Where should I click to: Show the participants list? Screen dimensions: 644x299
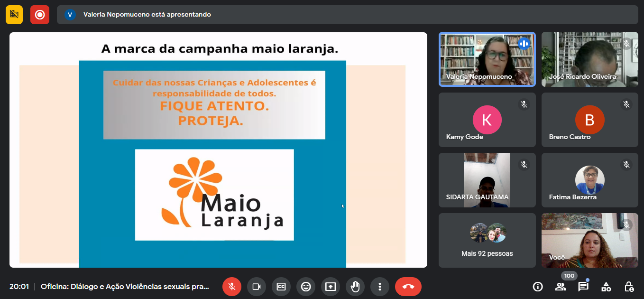click(561, 287)
